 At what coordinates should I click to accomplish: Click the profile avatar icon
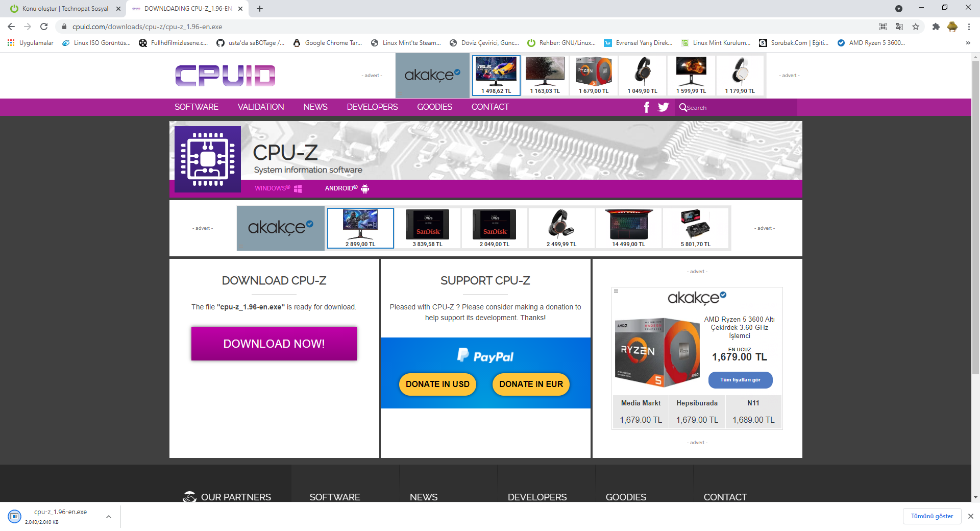point(952,27)
